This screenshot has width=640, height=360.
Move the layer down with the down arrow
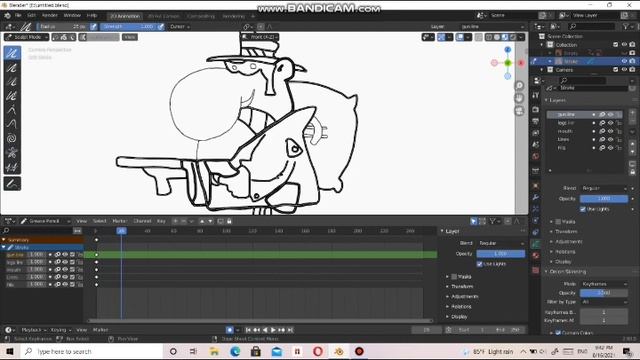pos(632,151)
